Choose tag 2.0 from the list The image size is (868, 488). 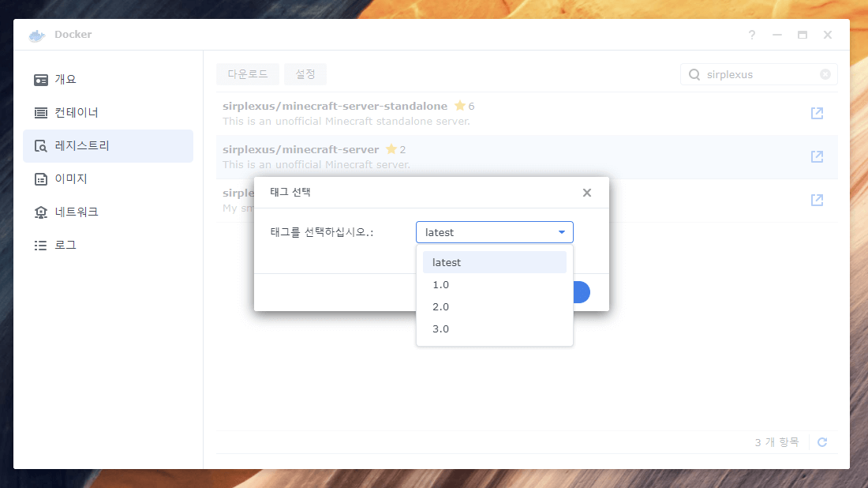pos(494,307)
